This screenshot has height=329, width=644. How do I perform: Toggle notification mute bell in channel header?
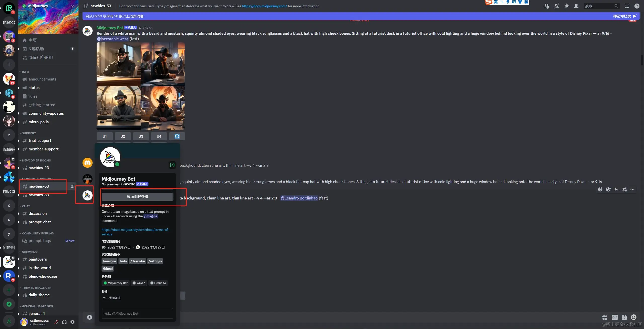click(556, 6)
